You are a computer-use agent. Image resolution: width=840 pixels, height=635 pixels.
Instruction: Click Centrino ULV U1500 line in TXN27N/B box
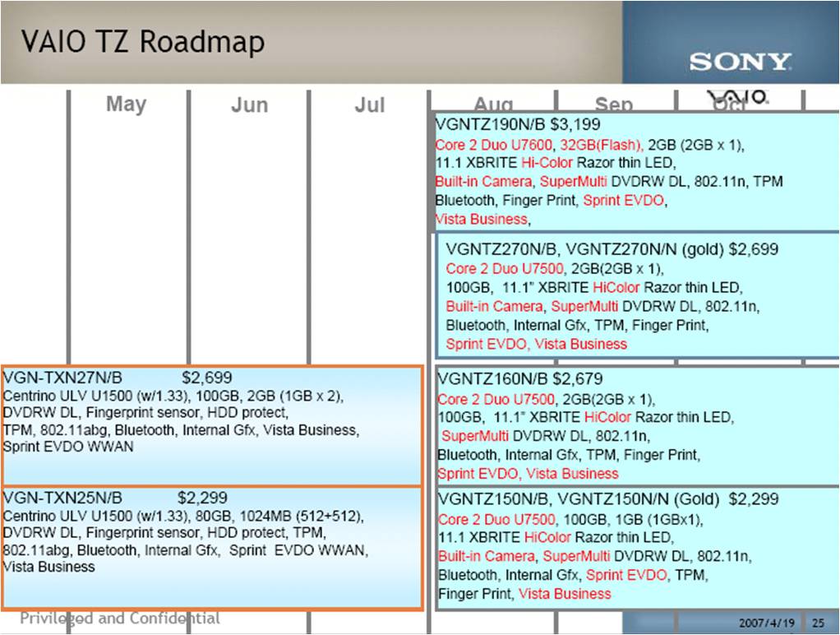click(x=173, y=396)
